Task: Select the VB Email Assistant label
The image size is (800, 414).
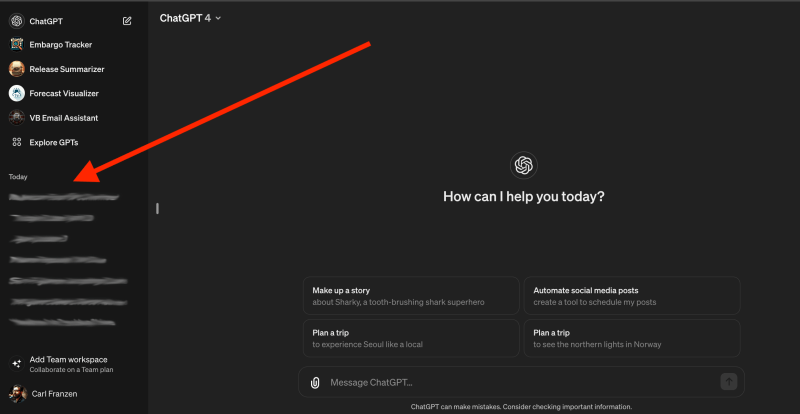Action: tap(64, 118)
